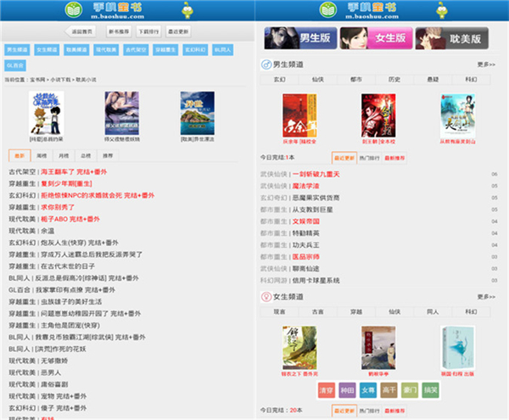Click the green book logo in left header
Image resolution: width=509 pixels, height=420 pixels.
point(74,9)
